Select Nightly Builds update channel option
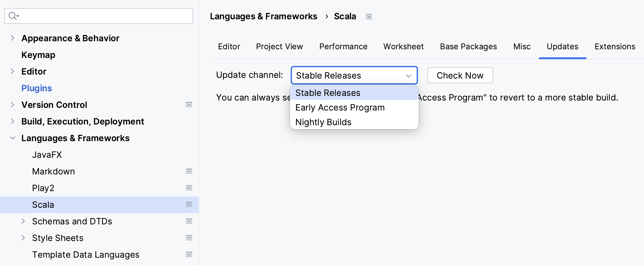644x265 pixels. [323, 122]
